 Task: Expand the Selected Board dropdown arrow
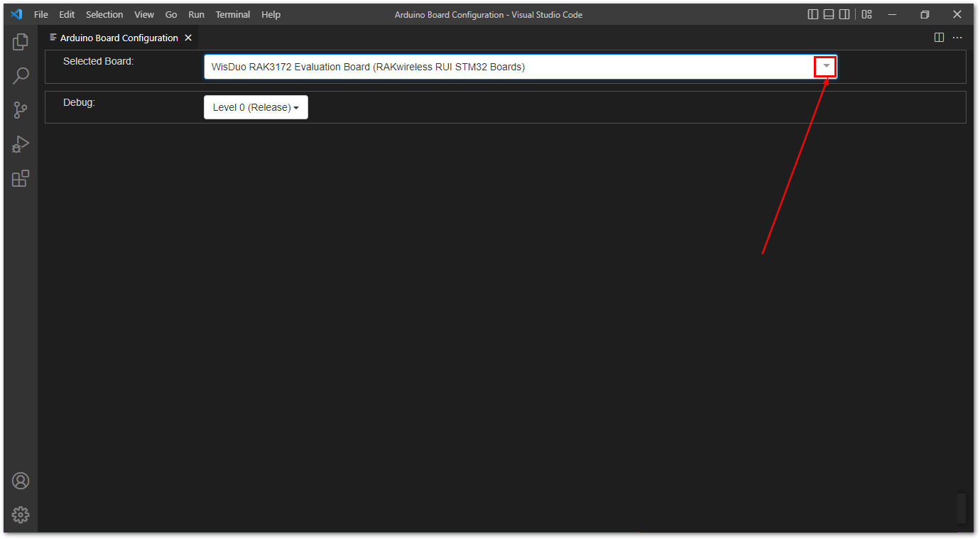click(826, 66)
